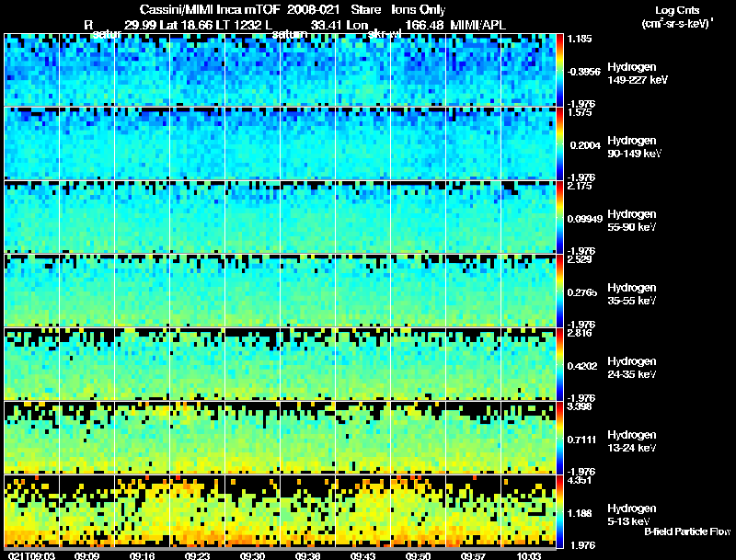Screen dimensions: 736x560
Task: Click the 'skr-wl' marker label
Action: click(x=385, y=34)
